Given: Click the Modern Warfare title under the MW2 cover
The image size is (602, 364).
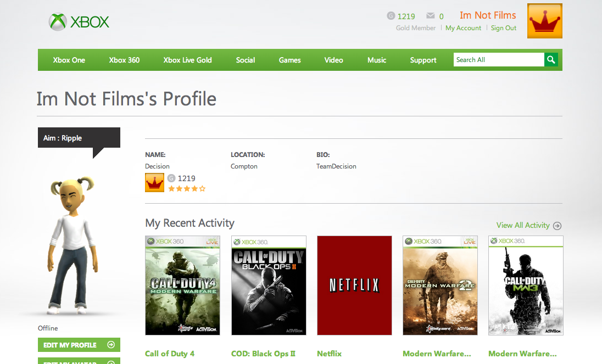Looking at the screenshot, I should (x=437, y=354).
